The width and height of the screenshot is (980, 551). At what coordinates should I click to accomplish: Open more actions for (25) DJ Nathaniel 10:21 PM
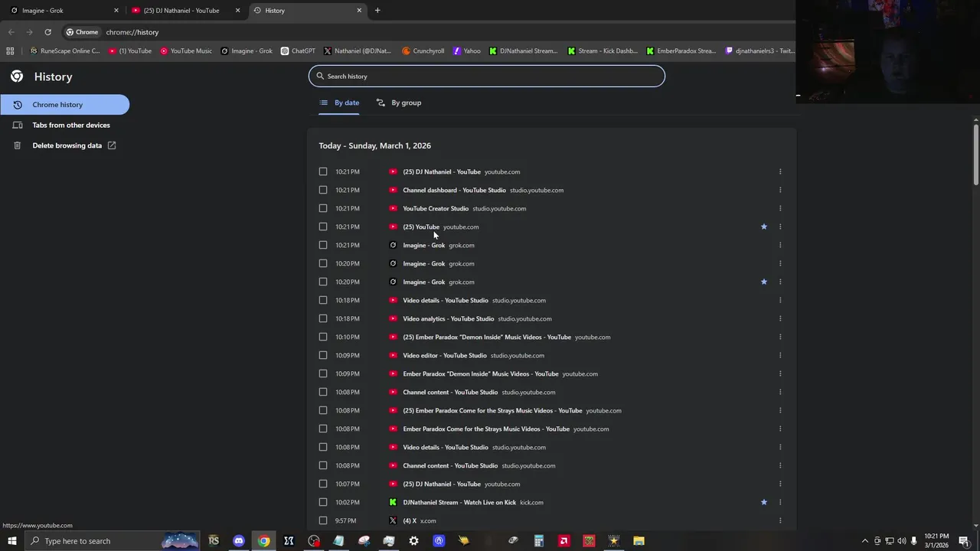pos(780,171)
